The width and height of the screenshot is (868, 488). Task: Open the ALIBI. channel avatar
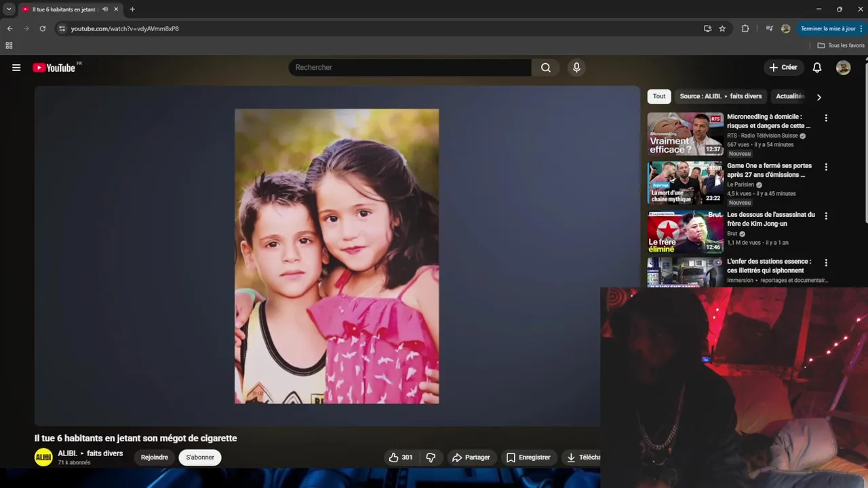coord(43,457)
